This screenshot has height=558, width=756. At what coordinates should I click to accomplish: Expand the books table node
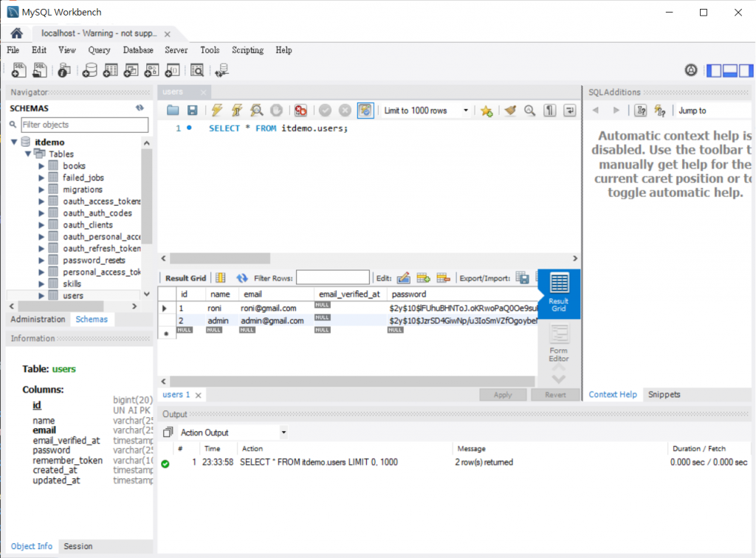coord(41,166)
